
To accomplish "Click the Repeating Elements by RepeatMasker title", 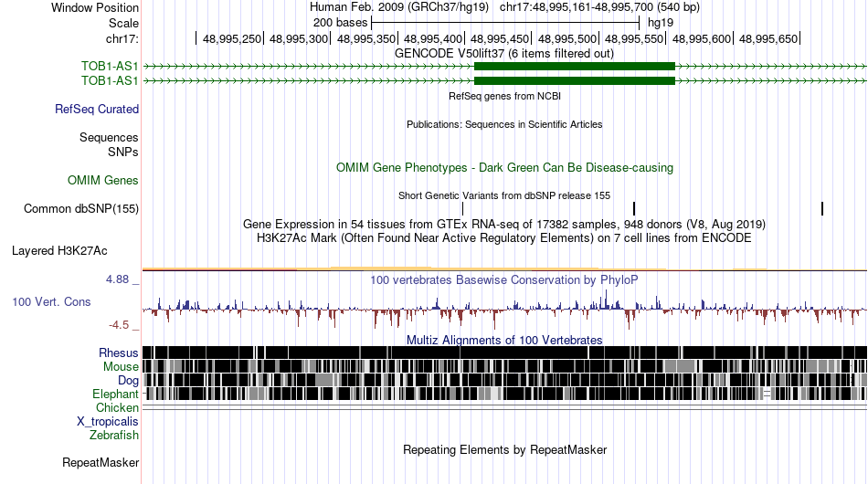I will [504, 449].
